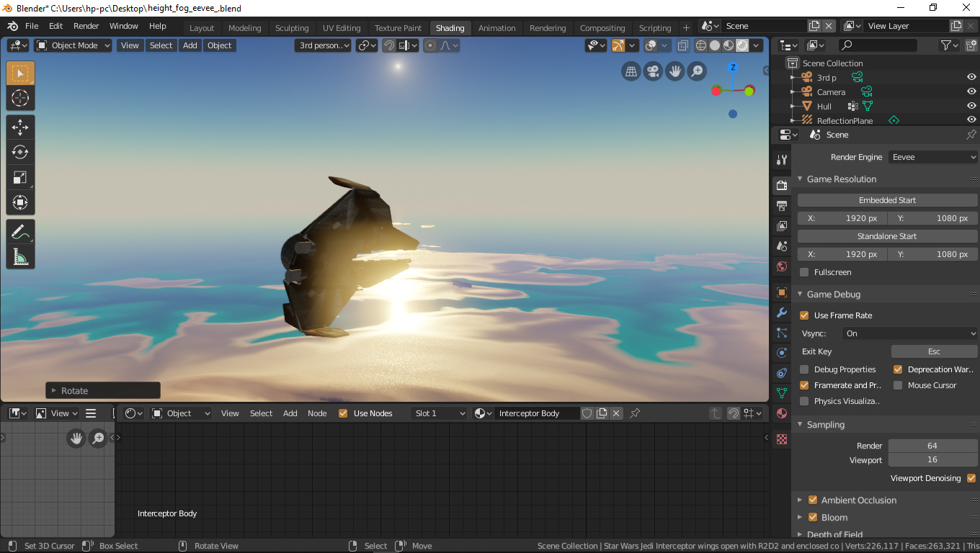Expand the Ambient Occlusion panel
This screenshot has height=553, width=980.
point(800,500)
